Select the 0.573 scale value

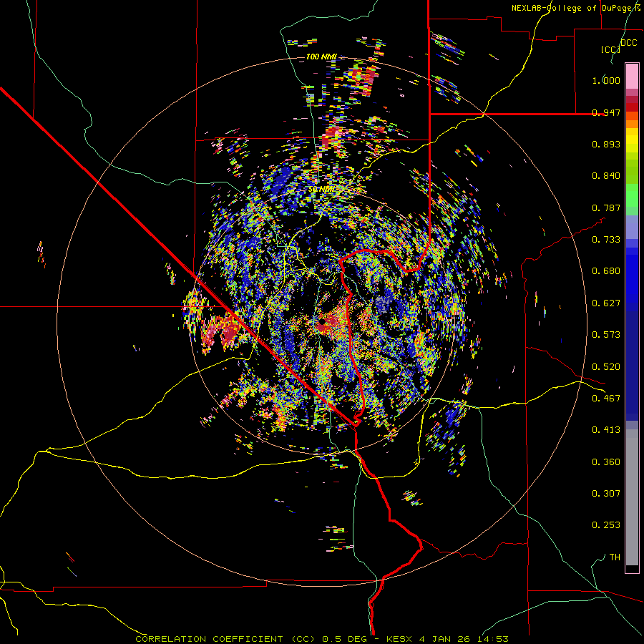click(606, 335)
